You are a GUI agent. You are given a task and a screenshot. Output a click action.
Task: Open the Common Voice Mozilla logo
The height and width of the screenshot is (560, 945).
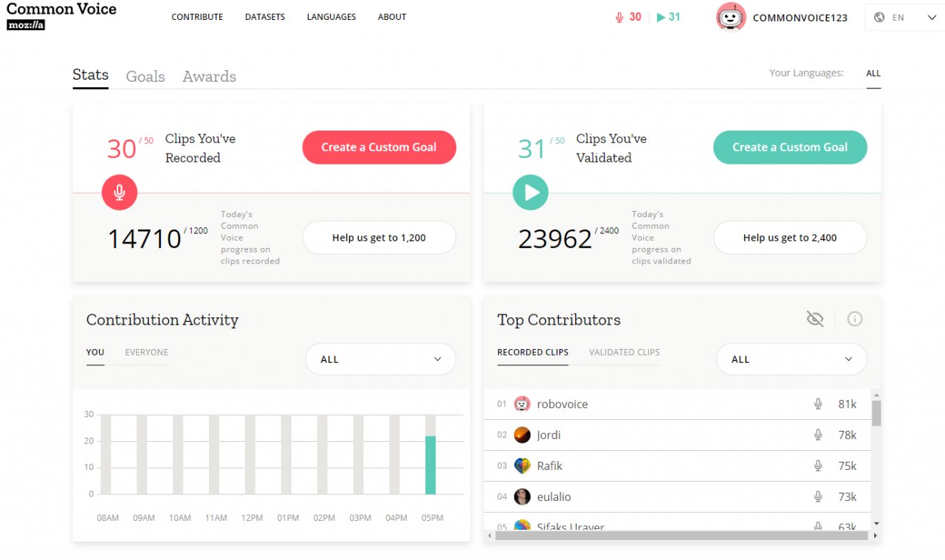pos(61,16)
